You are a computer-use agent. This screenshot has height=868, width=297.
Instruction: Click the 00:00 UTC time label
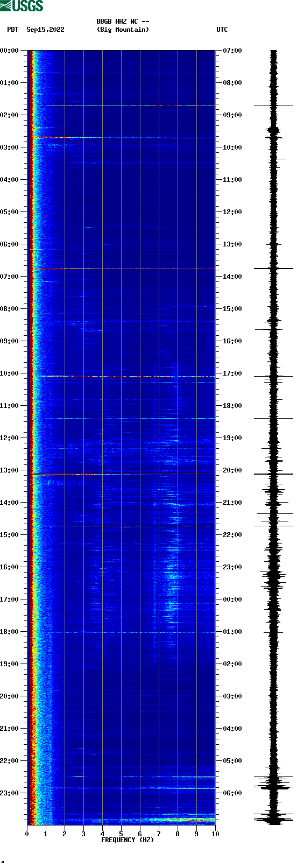(x=232, y=599)
